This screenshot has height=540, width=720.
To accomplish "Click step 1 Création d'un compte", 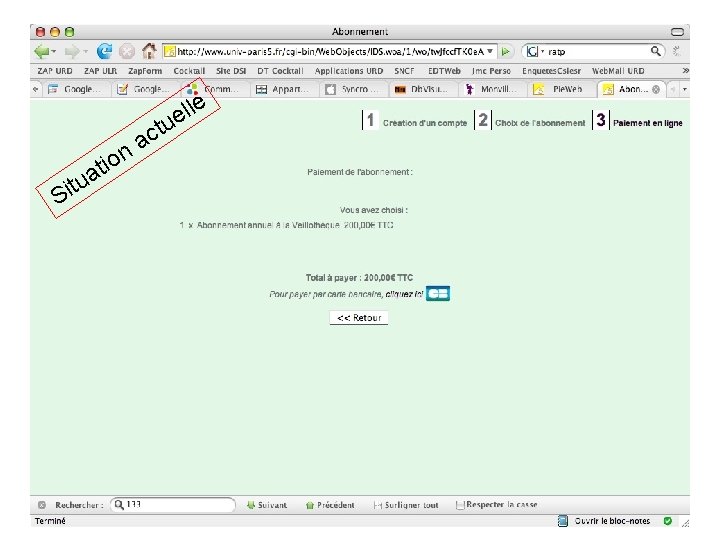I will pos(416,122).
